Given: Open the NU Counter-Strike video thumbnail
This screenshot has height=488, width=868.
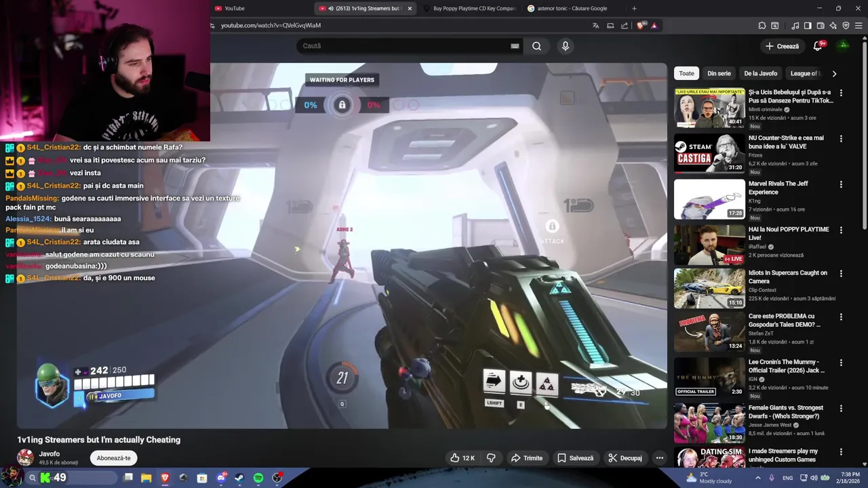Looking at the screenshot, I should (x=709, y=154).
